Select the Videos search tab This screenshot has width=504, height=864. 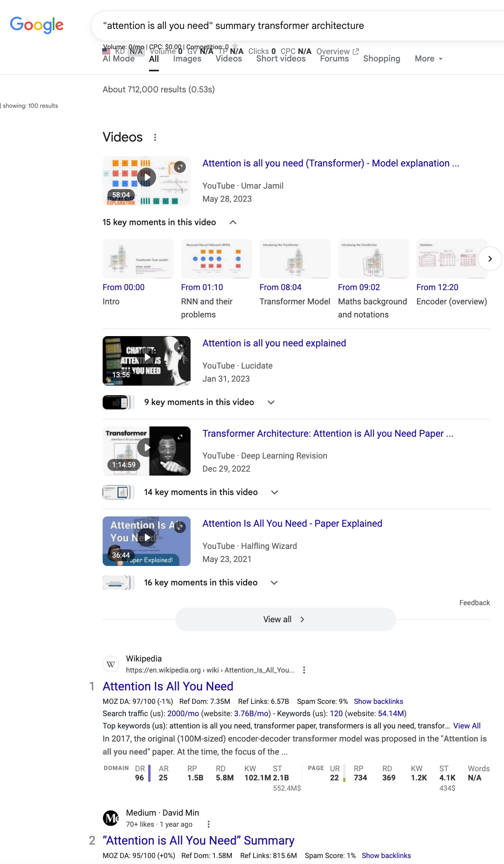click(229, 59)
